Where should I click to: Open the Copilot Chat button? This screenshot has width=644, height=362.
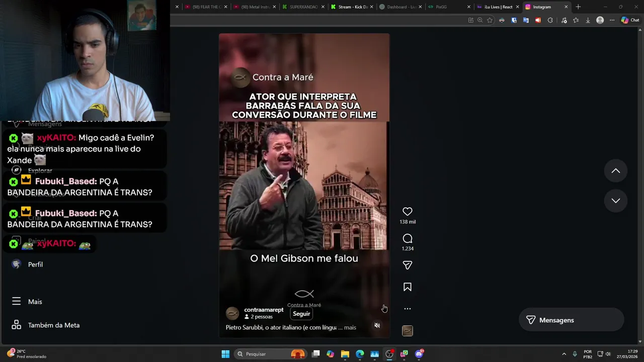(x=630, y=20)
